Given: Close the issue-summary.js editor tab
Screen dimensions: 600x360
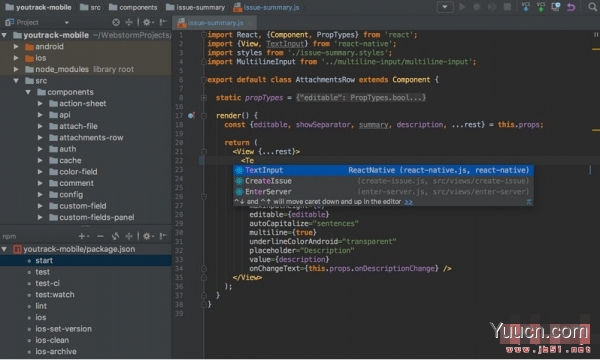Looking at the screenshot, I should point(250,23).
